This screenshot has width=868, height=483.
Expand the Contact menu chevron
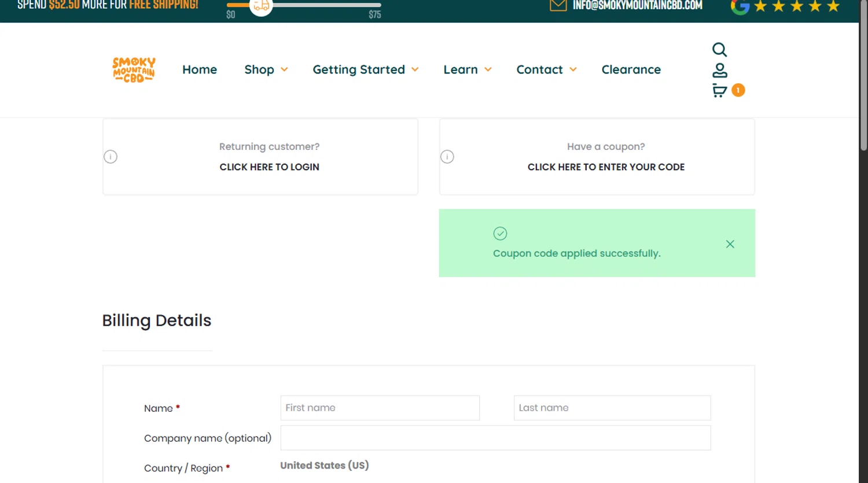pos(573,69)
